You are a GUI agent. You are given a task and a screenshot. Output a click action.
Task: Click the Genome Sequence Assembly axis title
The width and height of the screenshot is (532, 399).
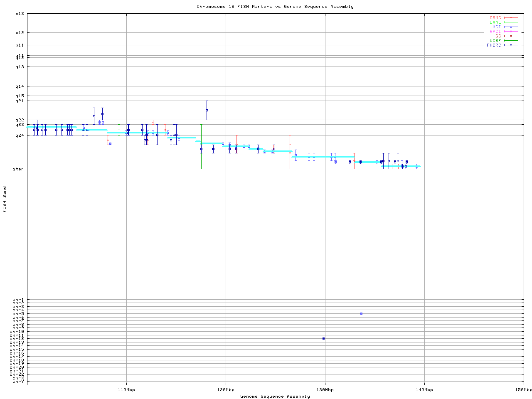pos(275,397)
